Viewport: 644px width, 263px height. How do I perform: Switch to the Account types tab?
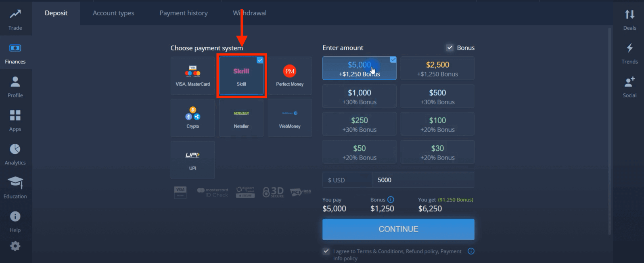coord(113,13)
